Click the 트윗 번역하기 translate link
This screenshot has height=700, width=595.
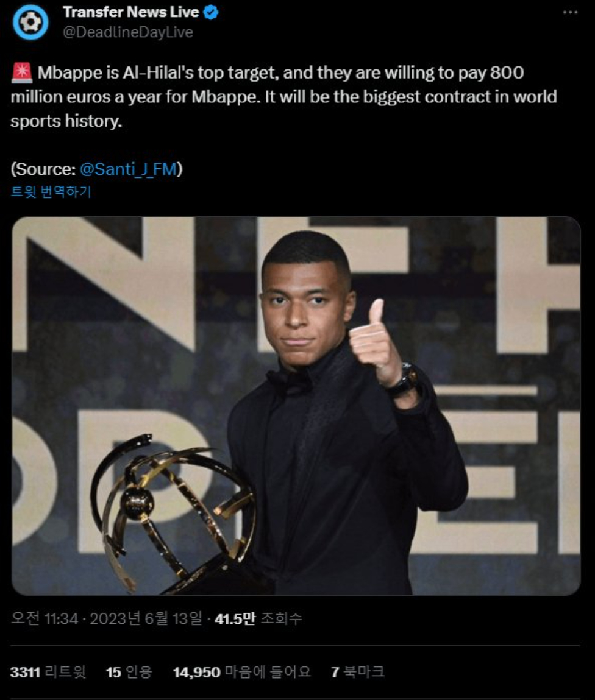click(x=51, y=192)
